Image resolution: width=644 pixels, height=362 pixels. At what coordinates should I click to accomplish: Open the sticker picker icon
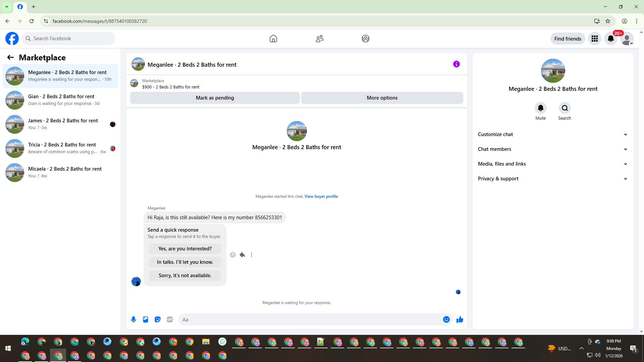pyautogui.click(x=158, y=319)
